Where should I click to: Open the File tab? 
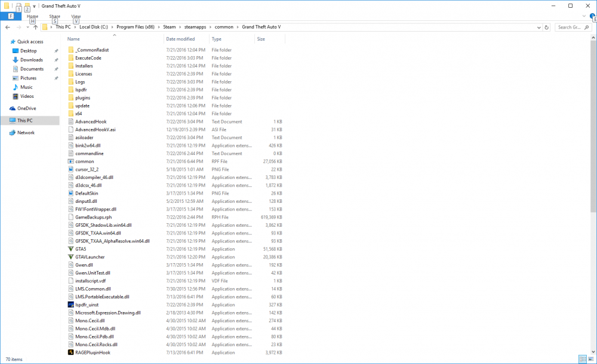coord(11,16)
